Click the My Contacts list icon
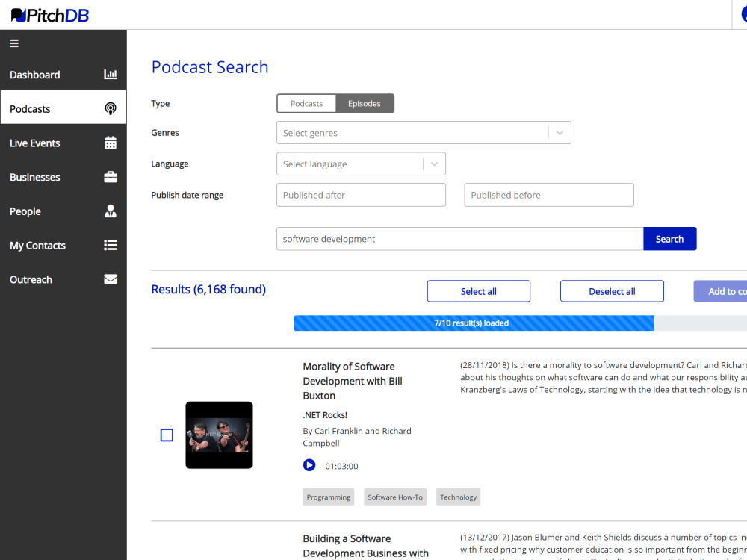Viewport: 747px width, 560px height. click(x=111, y=245)
